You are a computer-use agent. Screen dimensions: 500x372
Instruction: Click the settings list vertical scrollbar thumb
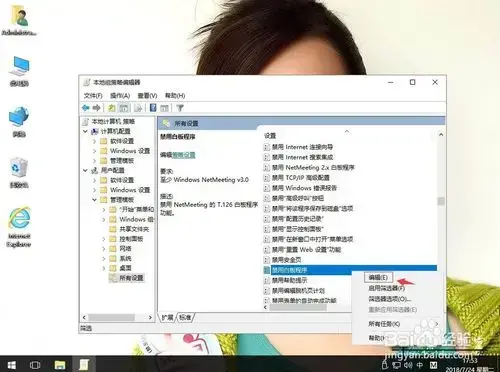point(441,201)
